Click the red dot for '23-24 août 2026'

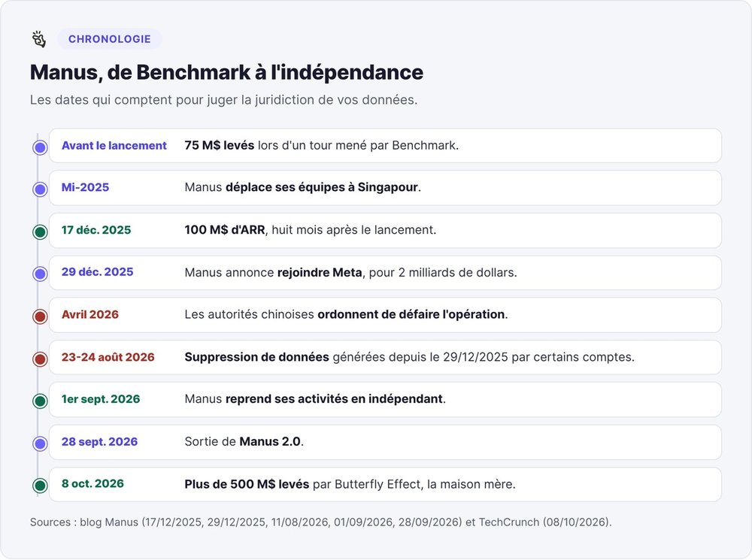click(x=41, y=359)
